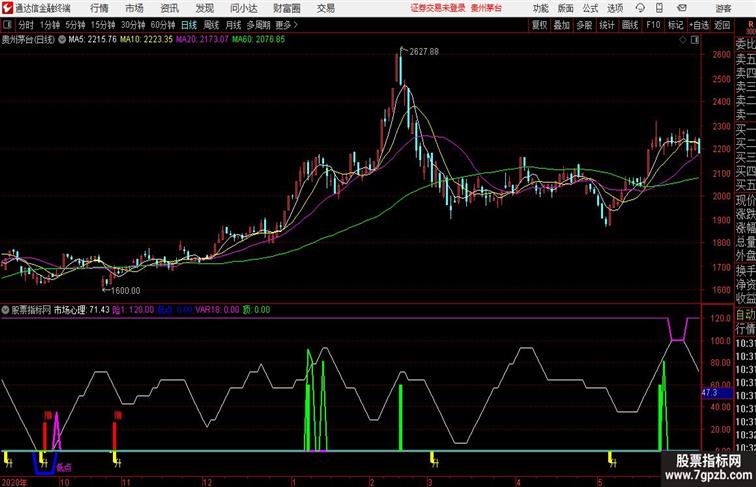Click the diamond icon at chart top right
The height and width of the screenshot is (487, 756).
tap(683, 40)
